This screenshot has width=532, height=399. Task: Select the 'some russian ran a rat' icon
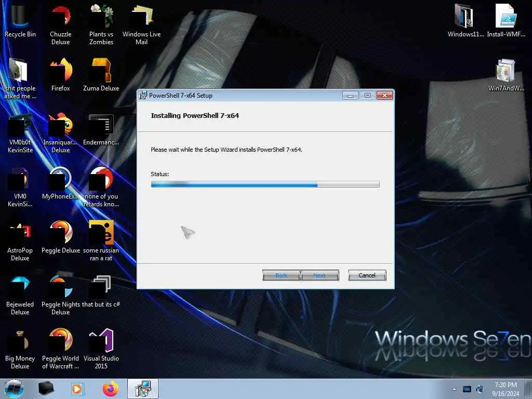point(101,241)
